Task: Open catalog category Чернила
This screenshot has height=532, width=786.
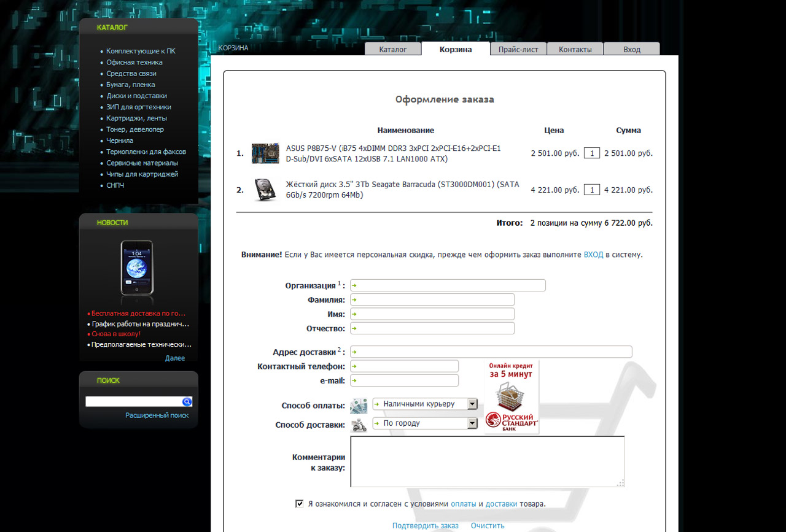Action: (x=120, y=141)
